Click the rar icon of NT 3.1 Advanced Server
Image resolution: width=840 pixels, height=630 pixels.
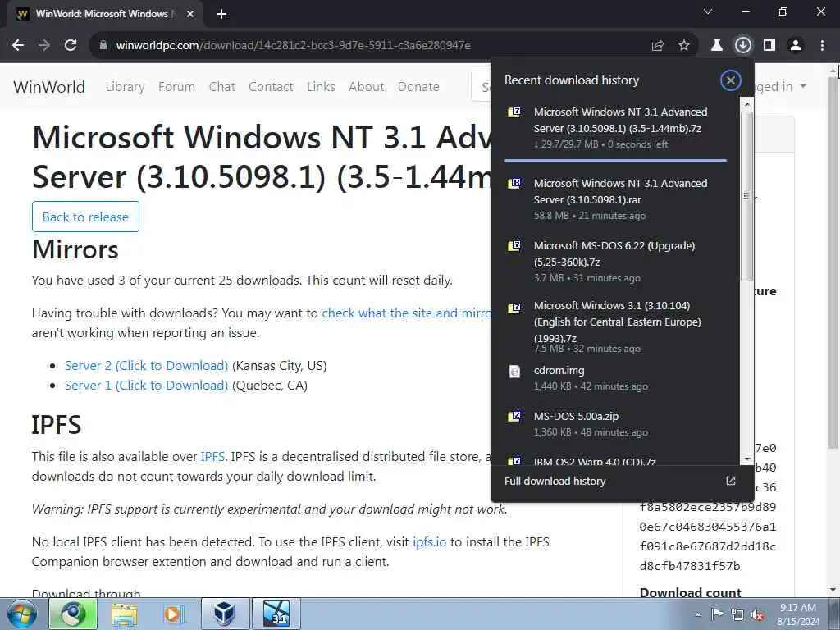click(514, 184)
